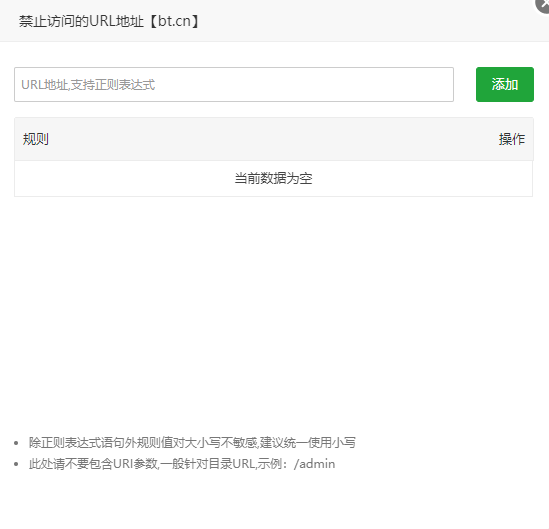Image resolution: width=549 pixels, height=529 pixels.
Task: Focus the URL地址 input field
Action: [x=234, y=84]
